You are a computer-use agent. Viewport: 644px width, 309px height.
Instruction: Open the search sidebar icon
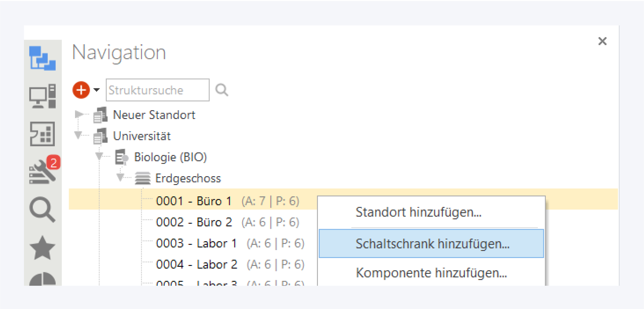42,209
